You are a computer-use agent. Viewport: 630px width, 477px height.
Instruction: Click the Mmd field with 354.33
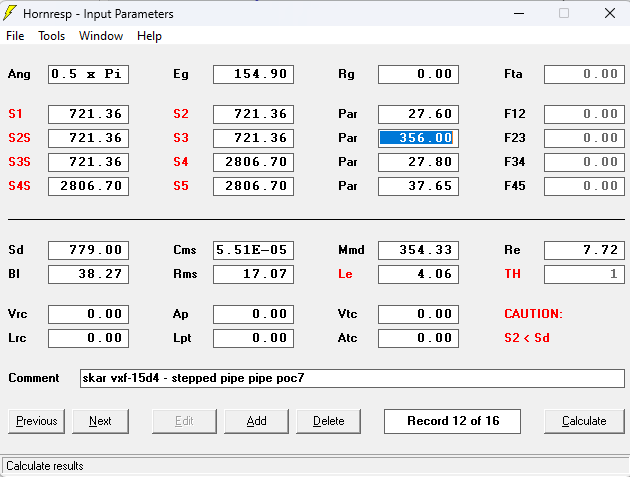(x=418, y=250)
